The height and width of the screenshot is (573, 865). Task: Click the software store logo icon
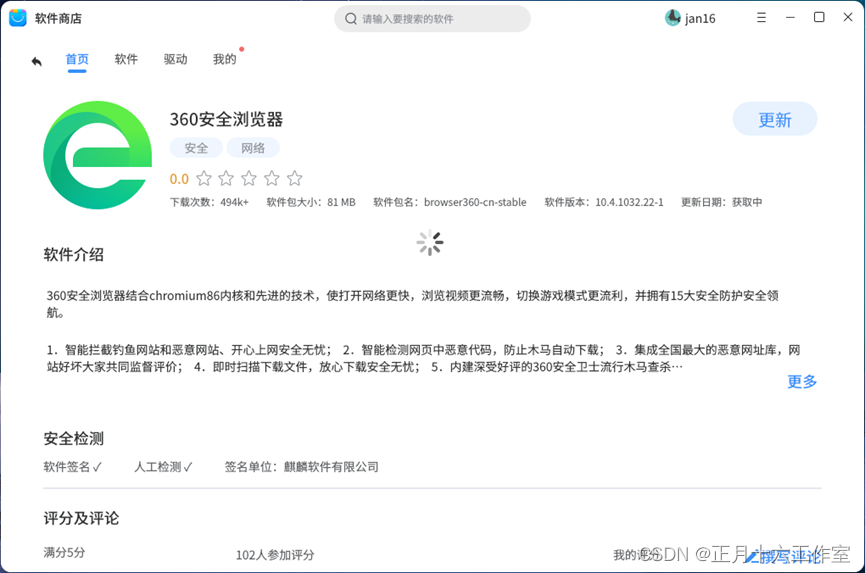click(18, 18)
